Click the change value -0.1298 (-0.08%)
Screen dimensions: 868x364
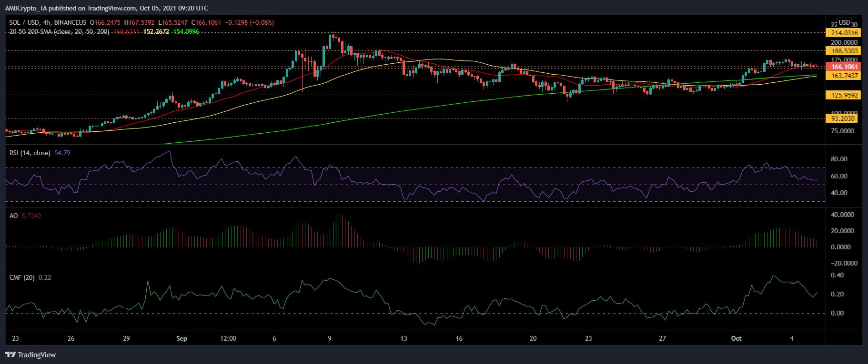249,22
